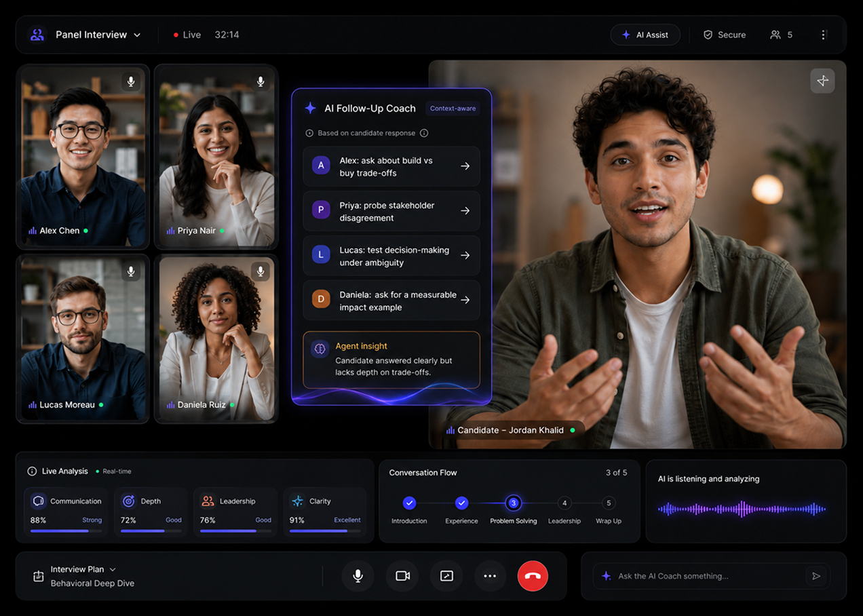
Task: Click the share screen button
Action: (446, 576)
